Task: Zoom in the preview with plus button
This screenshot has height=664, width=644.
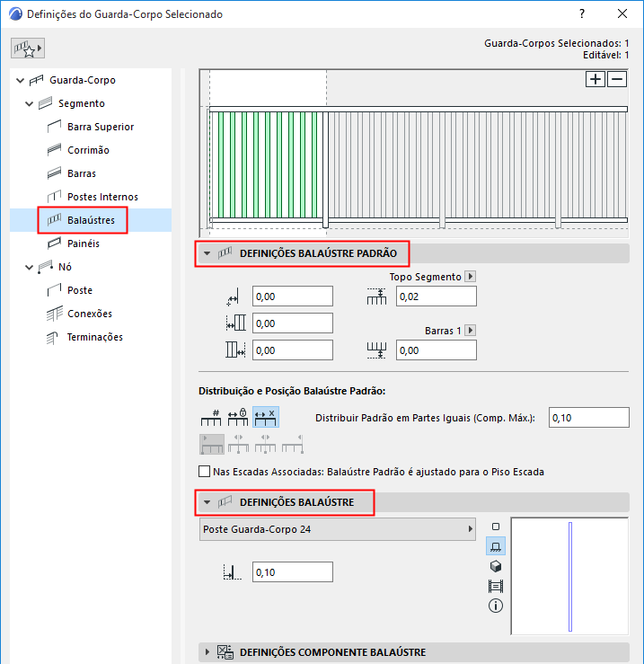Action: pos(595,79)
